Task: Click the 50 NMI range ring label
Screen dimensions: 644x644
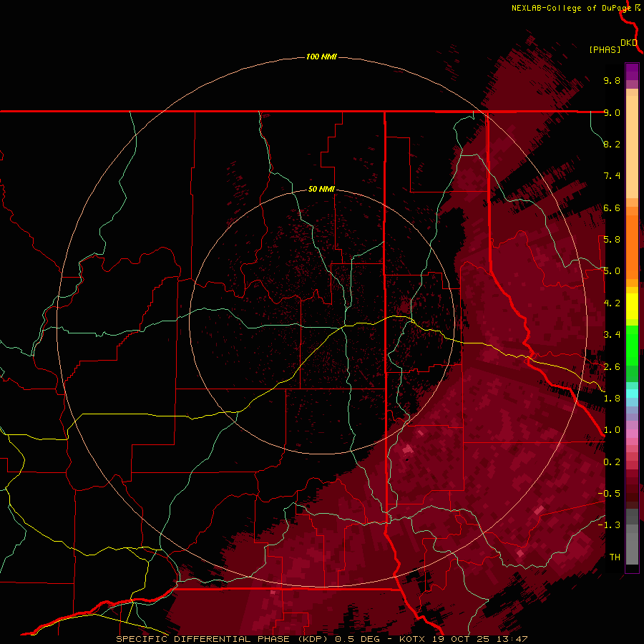Action: (321, 189)
